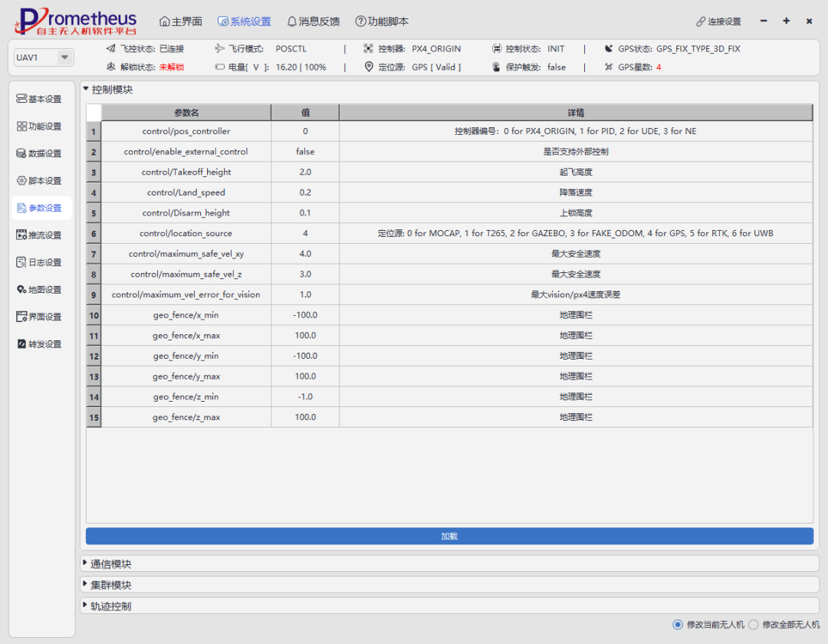The width and height of the screenshot is (828, 644).
Task: Click the control/Takeoff_height value cell
Action: point(304,172)
